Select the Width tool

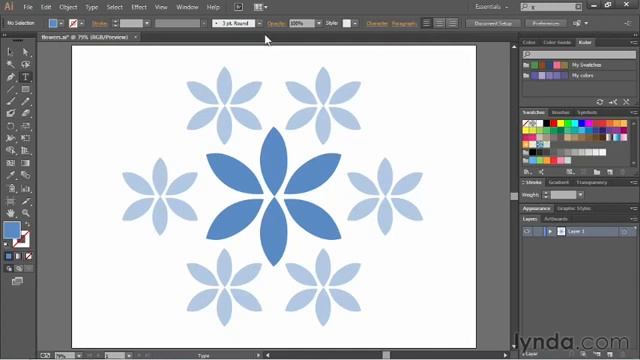(x=10, y=138)
